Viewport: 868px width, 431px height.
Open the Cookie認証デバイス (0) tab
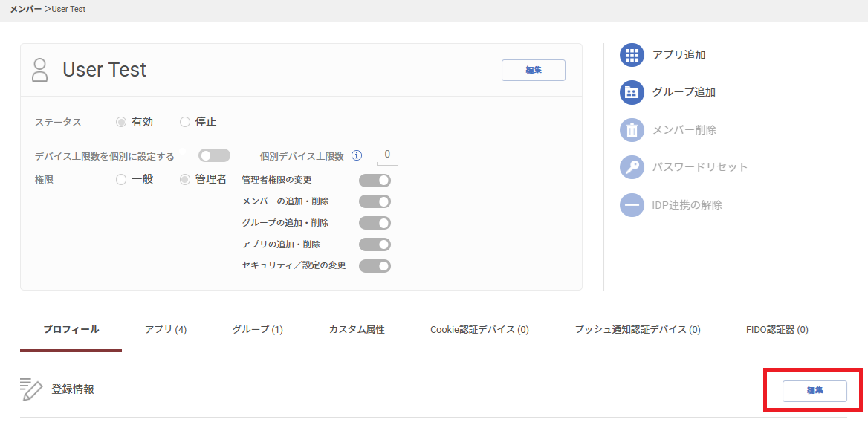coord(479,330)
